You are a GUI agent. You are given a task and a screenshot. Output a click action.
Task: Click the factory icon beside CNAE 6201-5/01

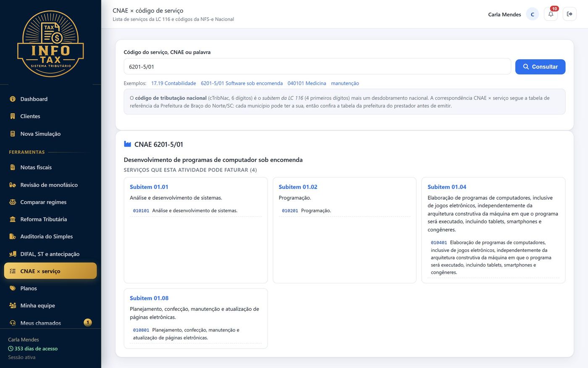128,144
